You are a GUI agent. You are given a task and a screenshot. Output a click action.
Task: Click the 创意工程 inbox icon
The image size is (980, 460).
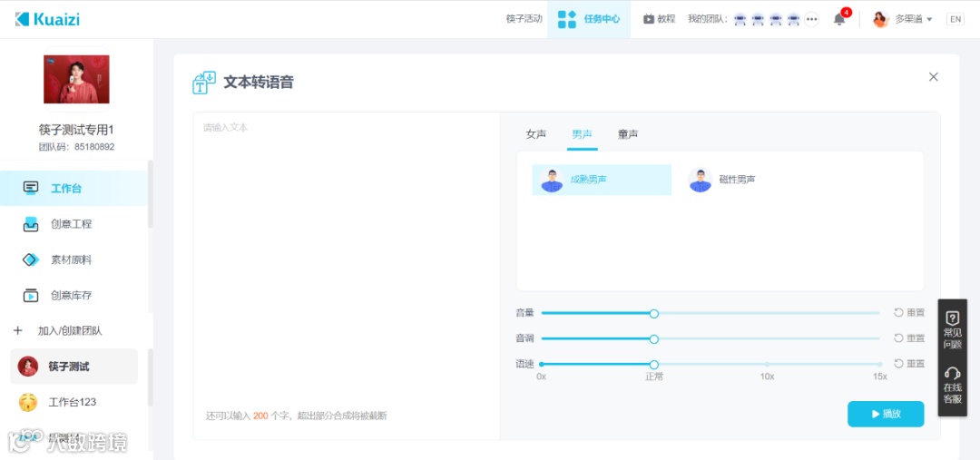pyautogui.click(x=31, y=224)
